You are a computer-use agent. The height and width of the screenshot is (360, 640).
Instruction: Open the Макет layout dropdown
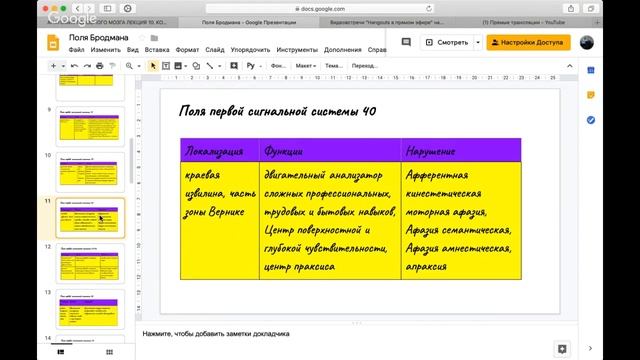pos(306,66)
